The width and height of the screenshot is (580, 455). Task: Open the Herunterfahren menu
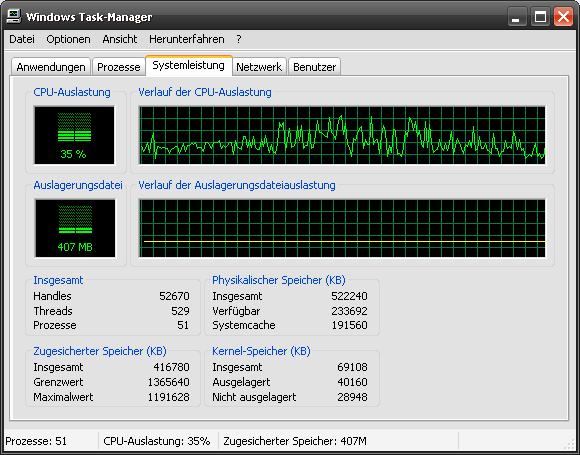(187, 39)
